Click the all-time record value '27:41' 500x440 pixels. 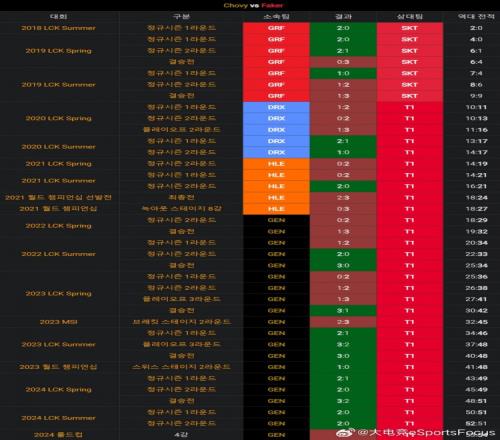click(476, 299)
